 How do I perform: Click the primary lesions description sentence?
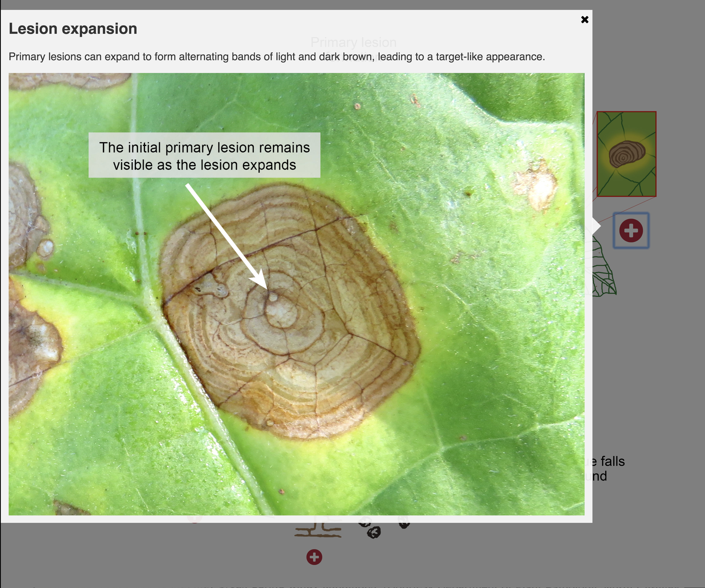pyautogui.click(x=277, y=57)
